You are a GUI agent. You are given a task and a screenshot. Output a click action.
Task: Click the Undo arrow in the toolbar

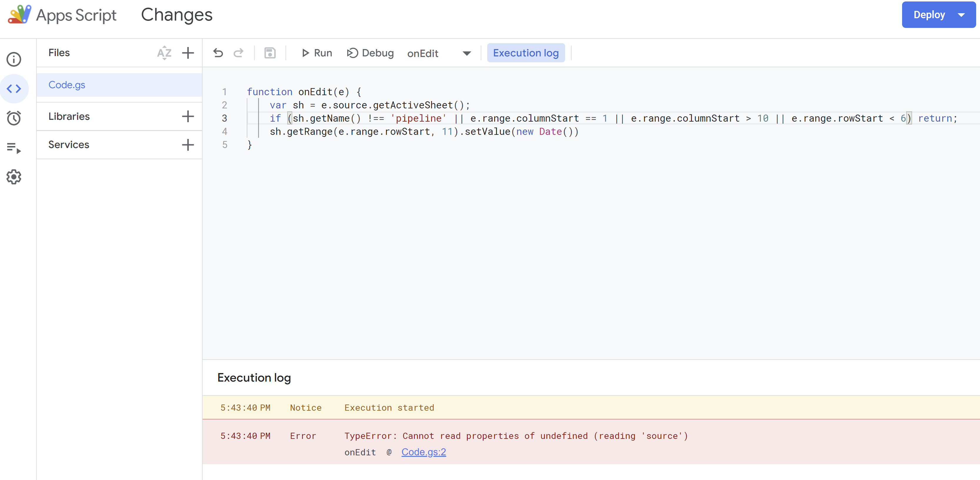click(x=218, y=53)
